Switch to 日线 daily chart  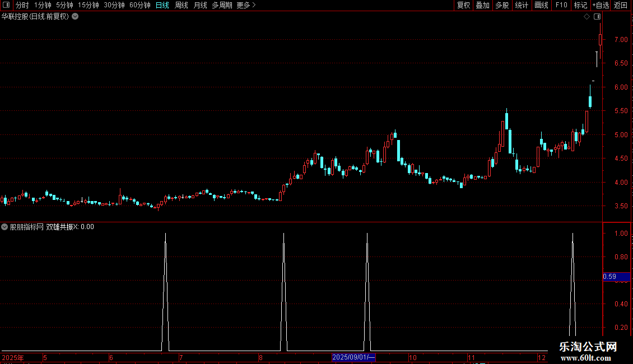pyautogui.click(x=162, y=5)
